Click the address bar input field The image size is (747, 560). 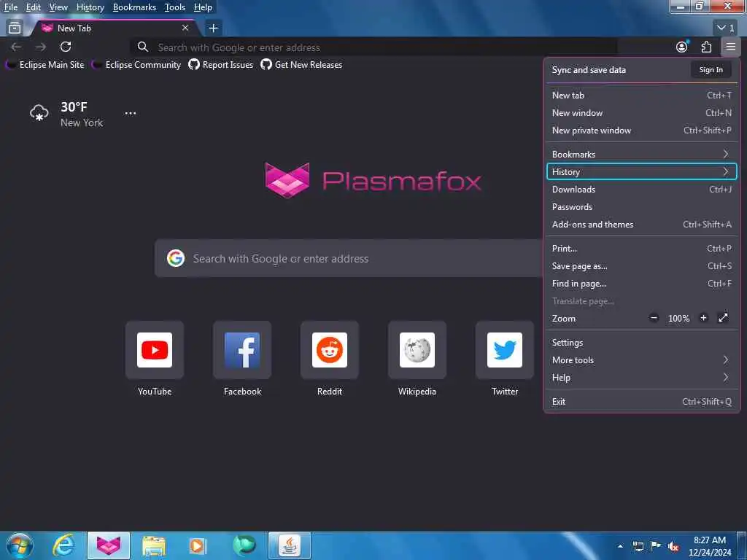coord(374,47)
